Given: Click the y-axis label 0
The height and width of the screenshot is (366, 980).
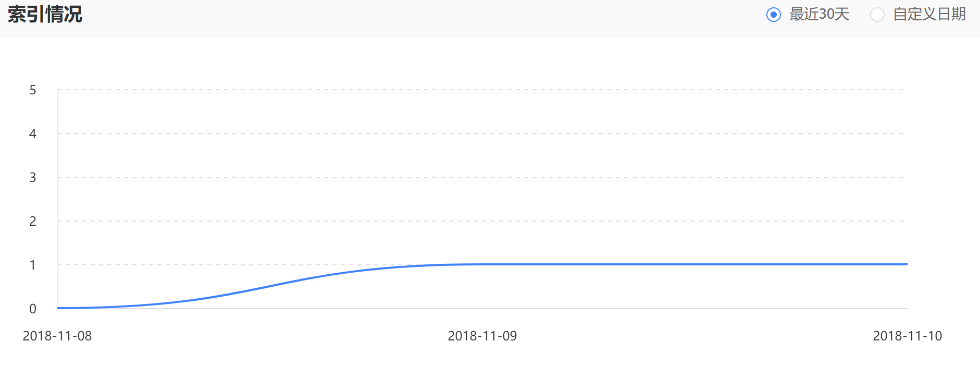Looking at the screenshot, I should tap(33, 309).
